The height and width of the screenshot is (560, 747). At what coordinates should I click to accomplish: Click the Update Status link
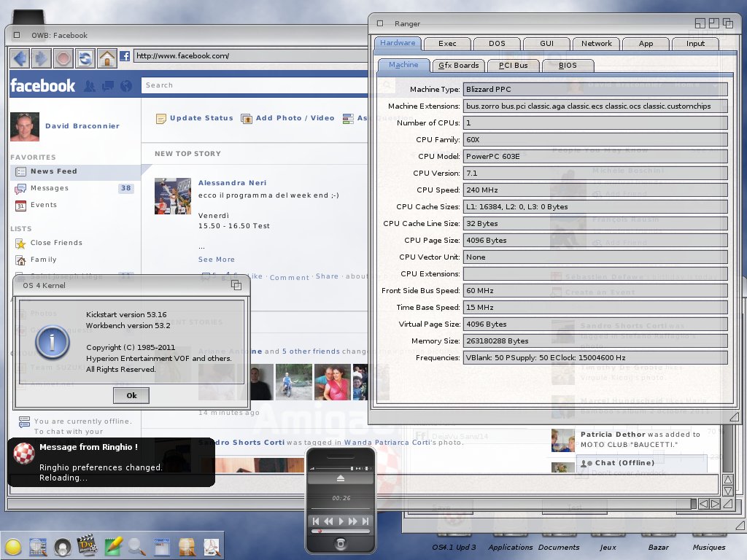201,118
